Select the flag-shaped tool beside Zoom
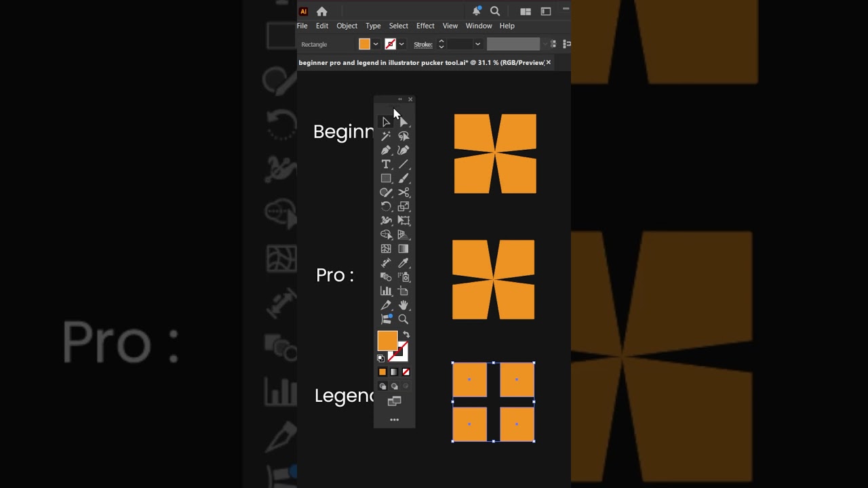Screen dimensions: 868x488 coord(386,319)
